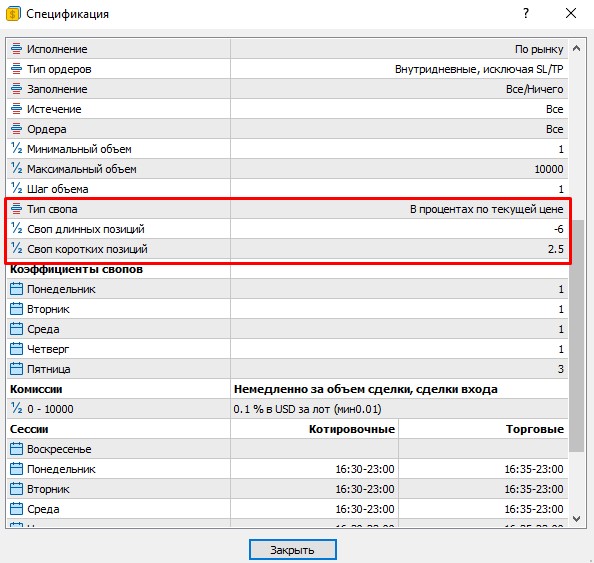This screenshot has width=594, height=563.
Task: Select the Максимальный объем row
Action: 287,169
